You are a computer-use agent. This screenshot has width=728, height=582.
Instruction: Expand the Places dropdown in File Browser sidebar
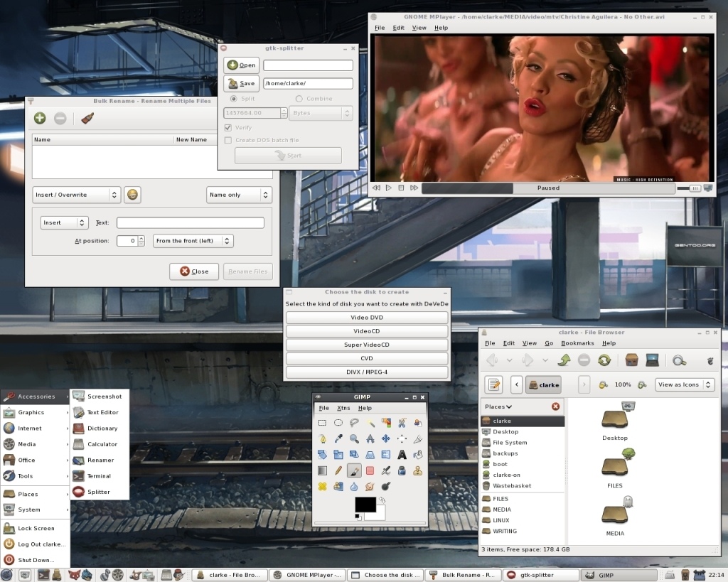pyautogui.click(x=498, y=406)
